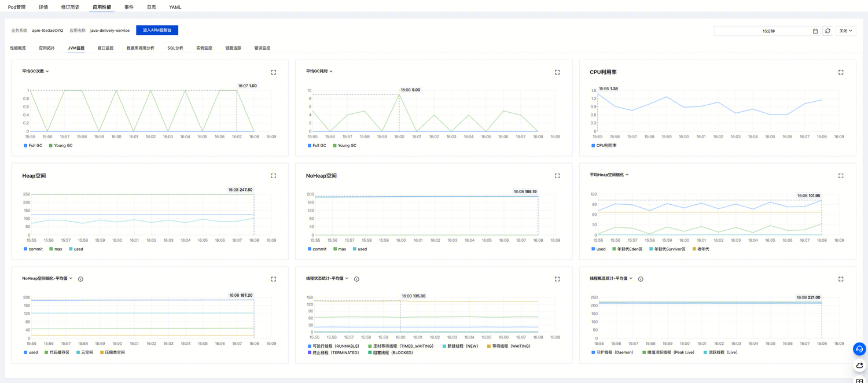Expand the 线程状态统计 chart to fullscreen

(x=557, y=279)
